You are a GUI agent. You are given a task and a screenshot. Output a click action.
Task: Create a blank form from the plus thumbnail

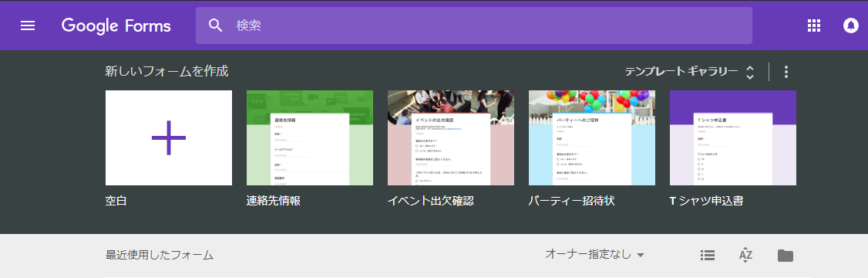(x=169, y=137)
